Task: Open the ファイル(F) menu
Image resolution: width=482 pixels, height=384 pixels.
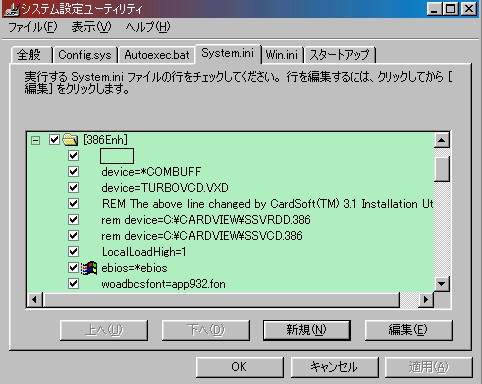Action: click(x=33, y=27)
